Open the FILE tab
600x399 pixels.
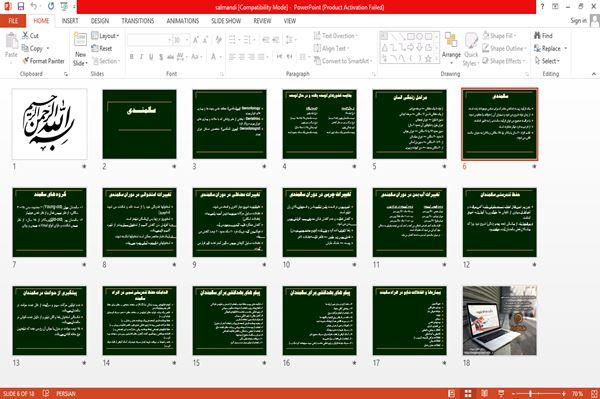pos(13,21)
